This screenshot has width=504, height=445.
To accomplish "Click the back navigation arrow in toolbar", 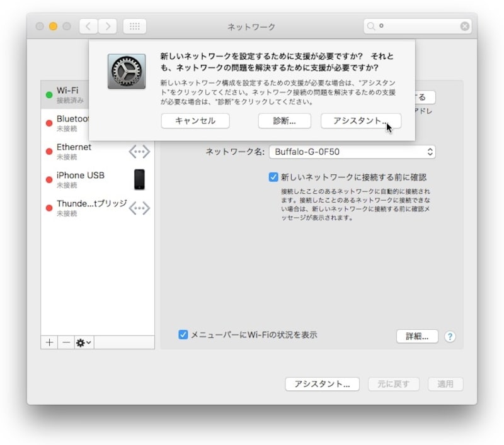I will [x=89, y=26].
